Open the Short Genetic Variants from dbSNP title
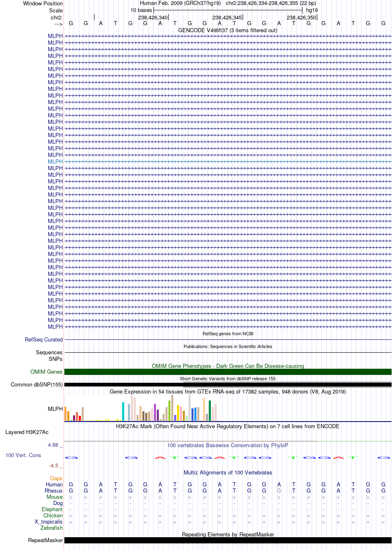 tap(228, 379)
